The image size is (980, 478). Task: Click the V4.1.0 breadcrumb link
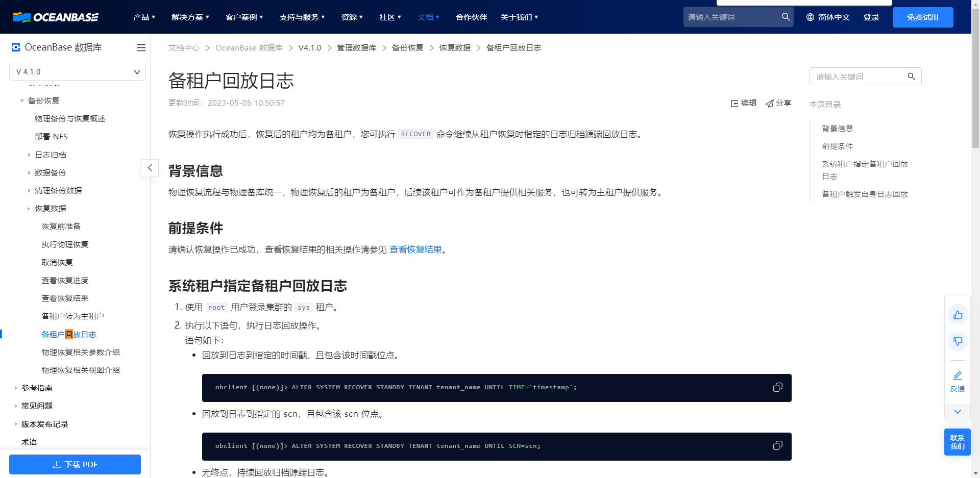(x=310, y=48)
